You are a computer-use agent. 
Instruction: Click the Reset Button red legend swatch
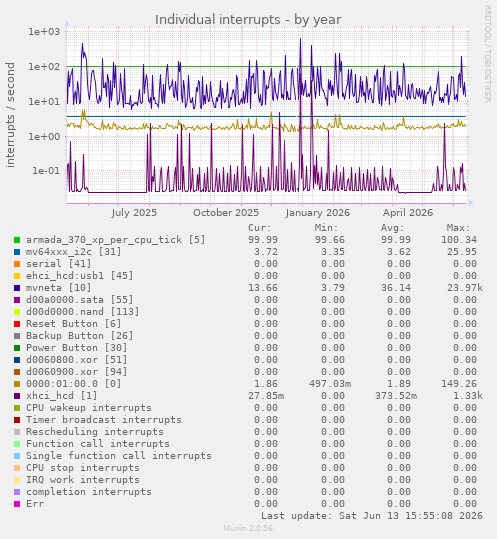(x=17, y=324)
